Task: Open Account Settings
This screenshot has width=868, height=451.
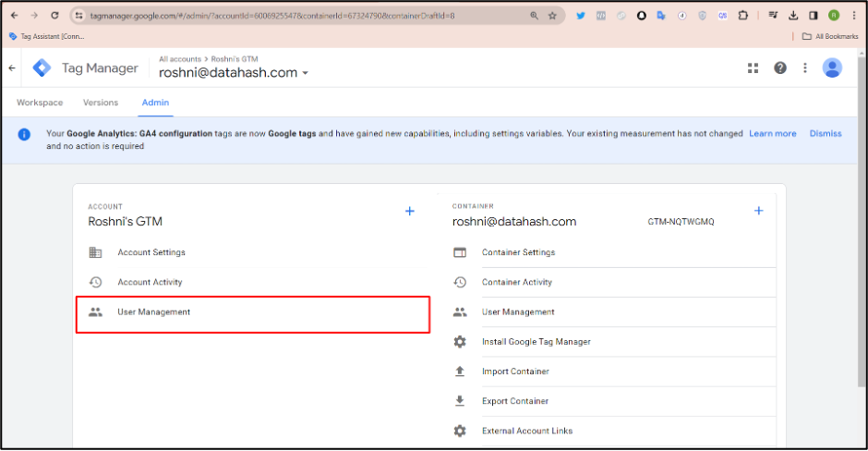Action: pos(151,252)
